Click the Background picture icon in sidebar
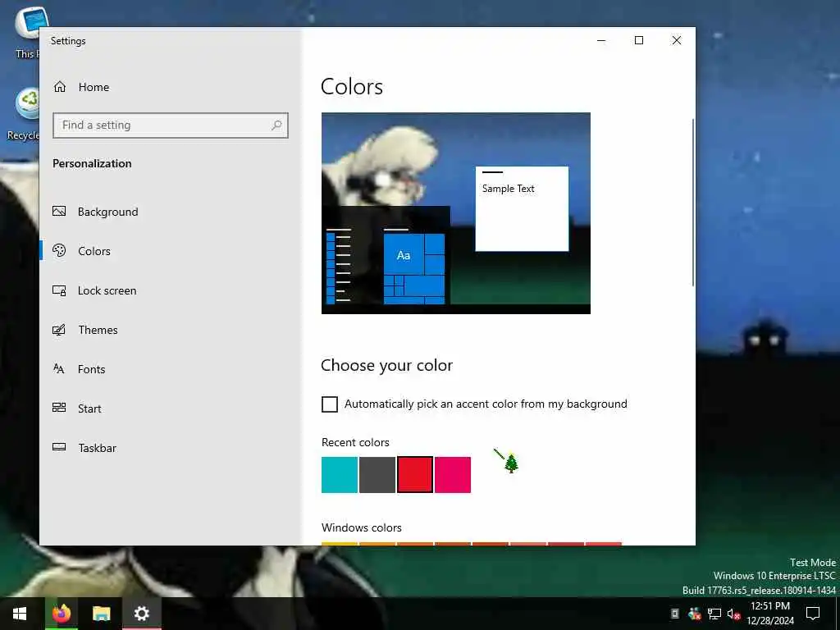Image resolution: width=840 pixels, height=630 pixels. point(59,211)
